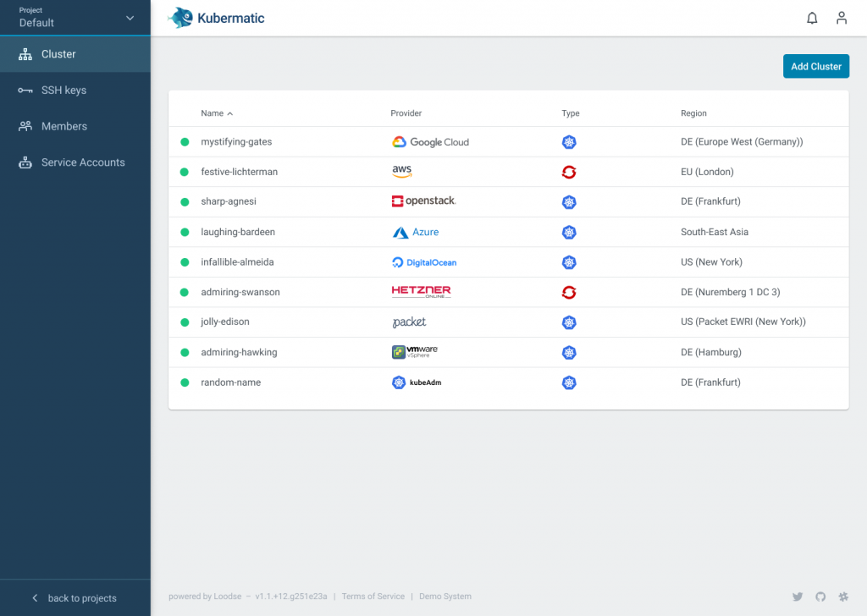
Task: Expand the Project Default dropdown
Action: (x=75, y=18)
